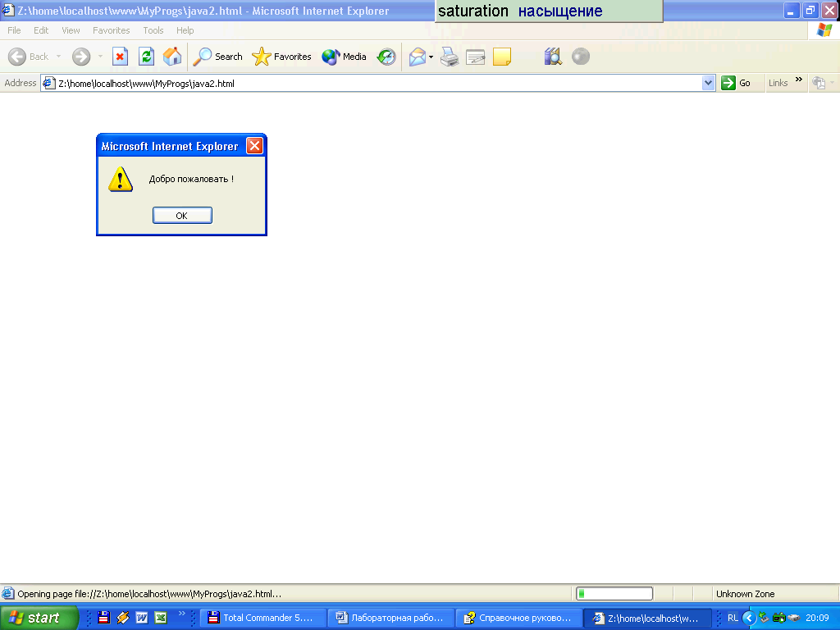Open the Media toolbar button
This screenshot has width=840, height=630.
click(x=344, y=57)
